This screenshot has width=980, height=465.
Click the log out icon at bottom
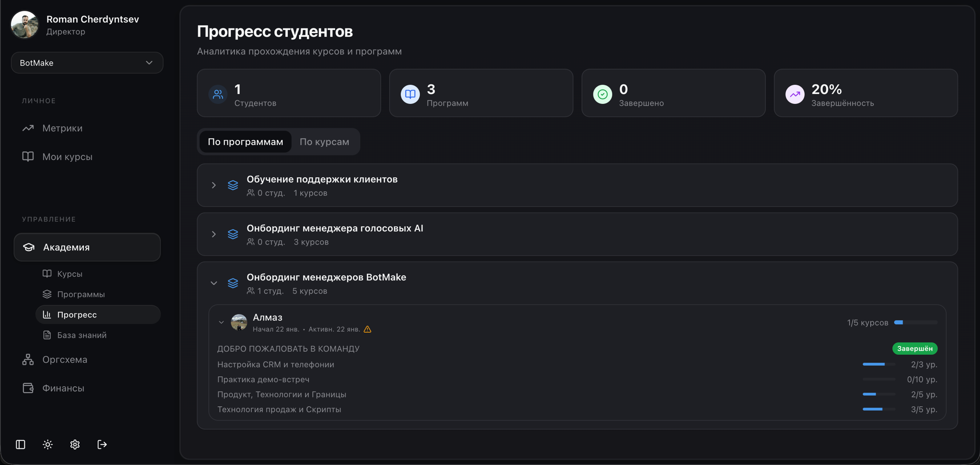pos(102,444)
